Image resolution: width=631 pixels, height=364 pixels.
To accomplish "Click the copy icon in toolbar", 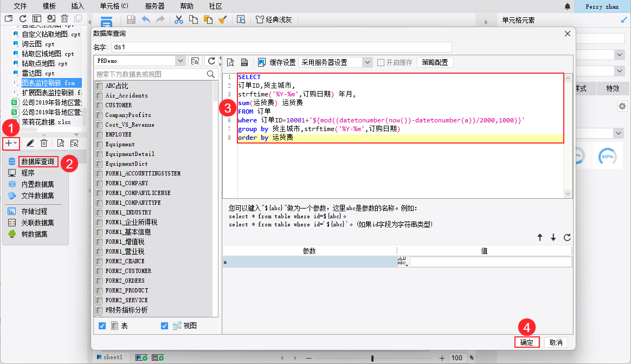I will point(194,19).
